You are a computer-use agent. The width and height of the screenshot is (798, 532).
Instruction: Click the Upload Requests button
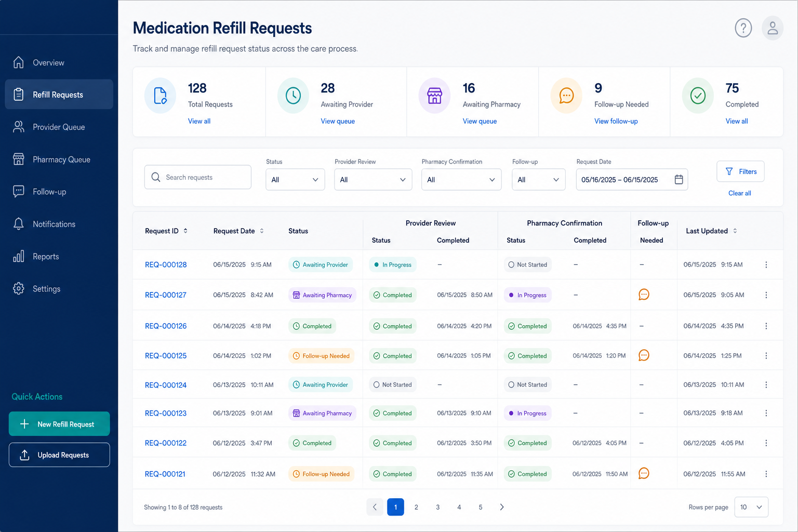(x=59, y=455)
